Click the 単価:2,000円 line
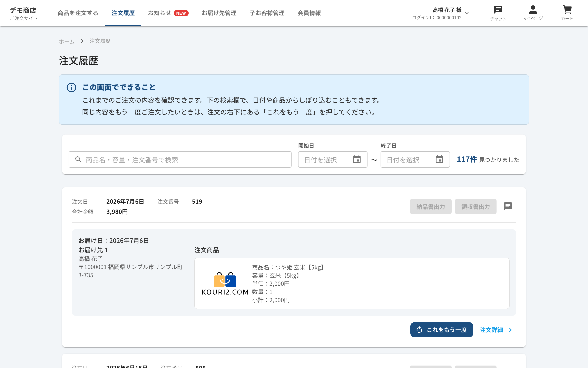Viewport: 588px width, 368px height. tap(271, 284)
